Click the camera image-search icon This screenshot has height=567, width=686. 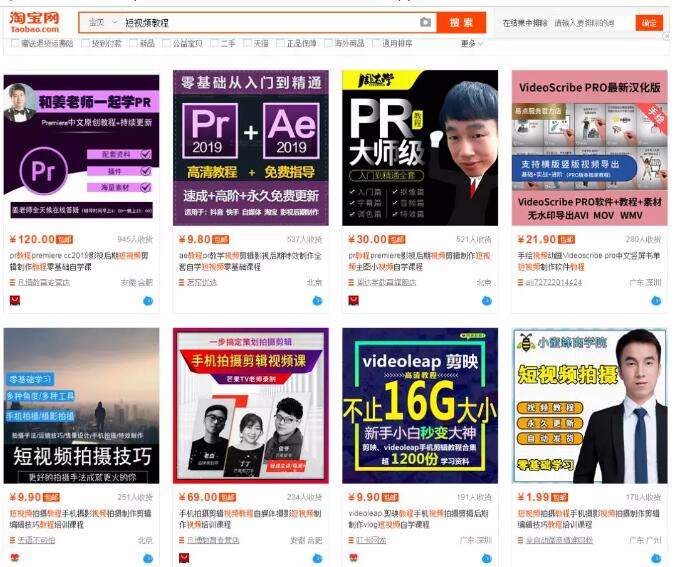(x=426, y=22)
